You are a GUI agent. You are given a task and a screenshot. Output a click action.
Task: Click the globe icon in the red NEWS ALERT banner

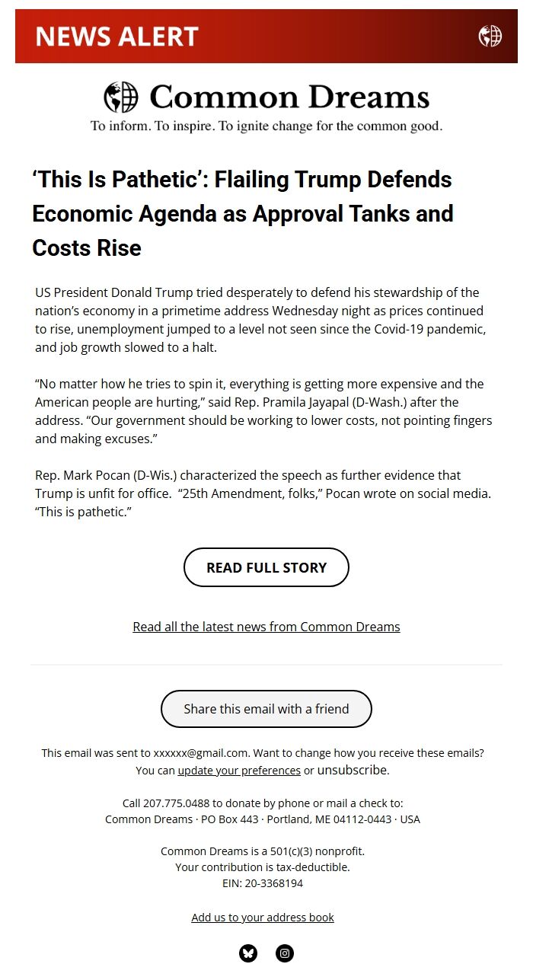(x=490, y=35)
